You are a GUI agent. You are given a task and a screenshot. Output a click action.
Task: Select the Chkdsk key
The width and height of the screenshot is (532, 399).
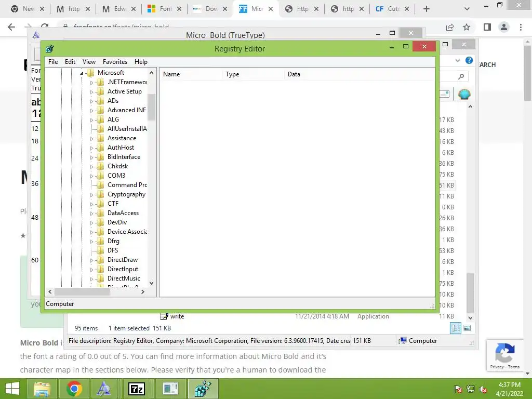click(118, 166)
